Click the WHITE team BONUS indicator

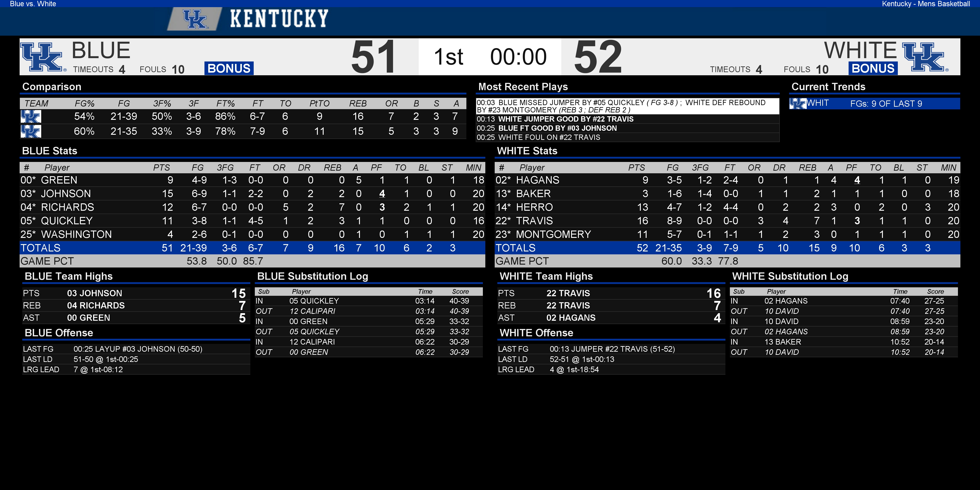873,68
